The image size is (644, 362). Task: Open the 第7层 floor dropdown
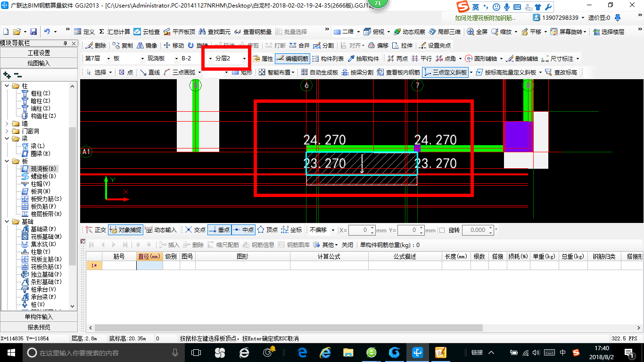(108, 59)
